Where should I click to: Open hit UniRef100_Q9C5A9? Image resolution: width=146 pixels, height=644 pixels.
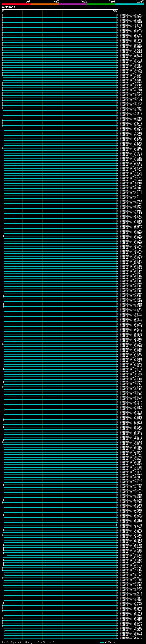[x=131, y=20]
